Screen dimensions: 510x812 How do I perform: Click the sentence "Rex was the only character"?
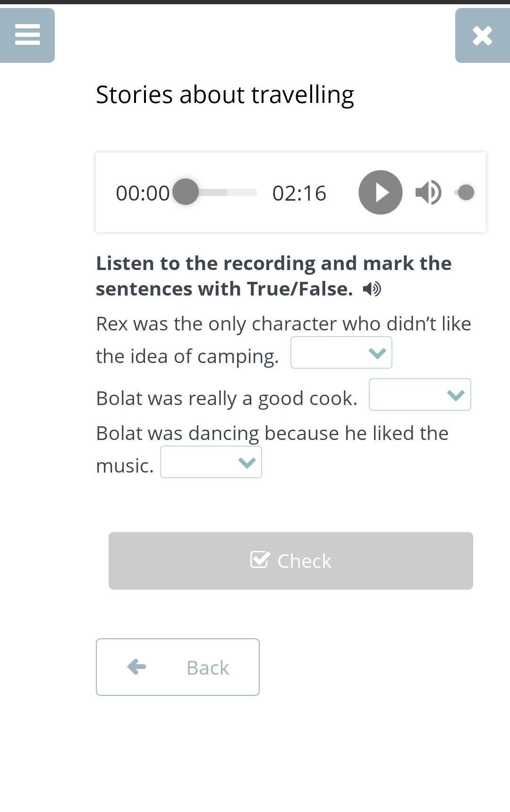pyautogui.click(x=283, y=324)
